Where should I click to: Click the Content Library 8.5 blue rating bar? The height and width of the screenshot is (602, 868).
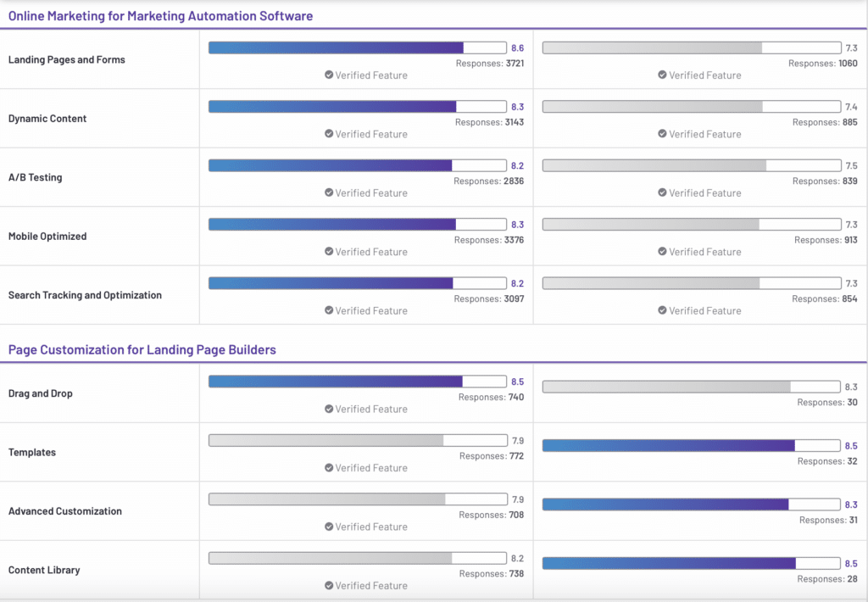(692, 563)
